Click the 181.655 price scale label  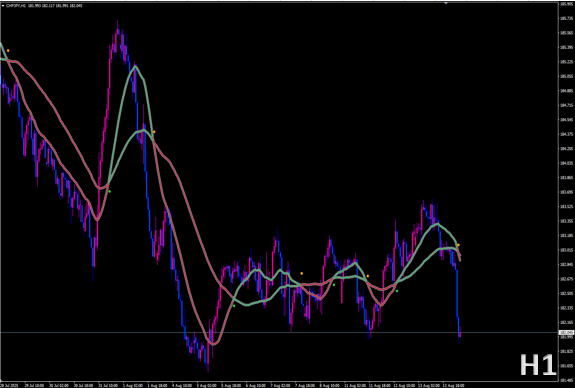[567, 366]
